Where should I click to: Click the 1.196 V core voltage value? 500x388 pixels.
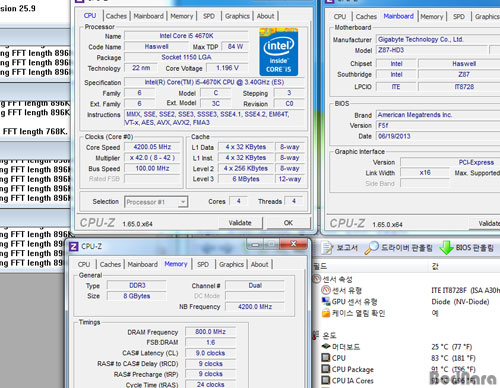pyautogui.click(x=227, y=68)
